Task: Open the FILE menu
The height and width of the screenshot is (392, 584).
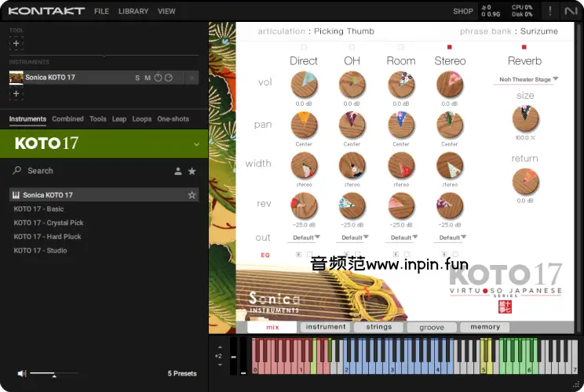Action: (x=102, y=12)
